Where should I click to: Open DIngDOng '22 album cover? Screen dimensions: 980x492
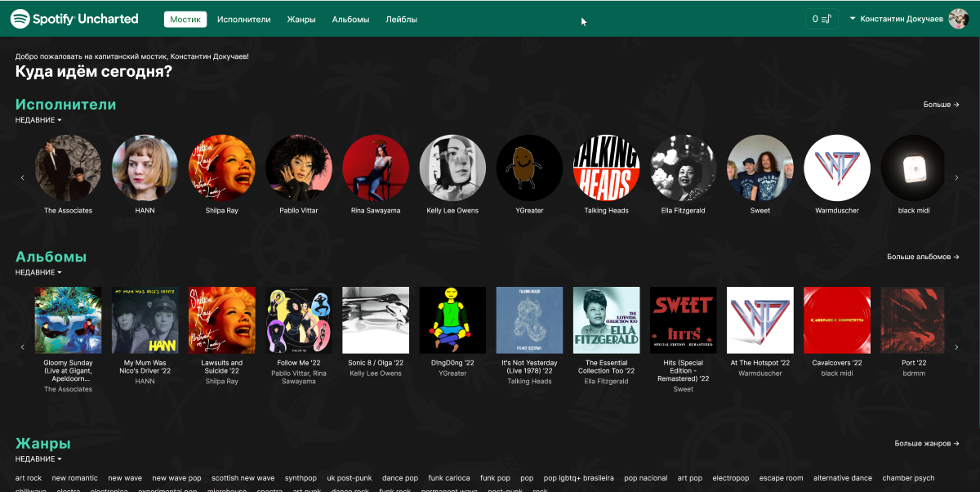452,320
